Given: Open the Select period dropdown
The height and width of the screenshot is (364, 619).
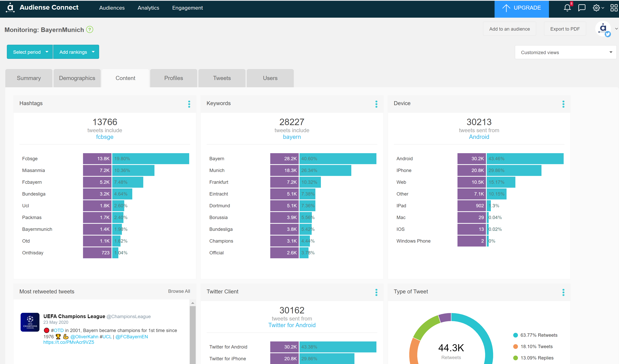Looking at the screenshot, I should pos(30,52).
